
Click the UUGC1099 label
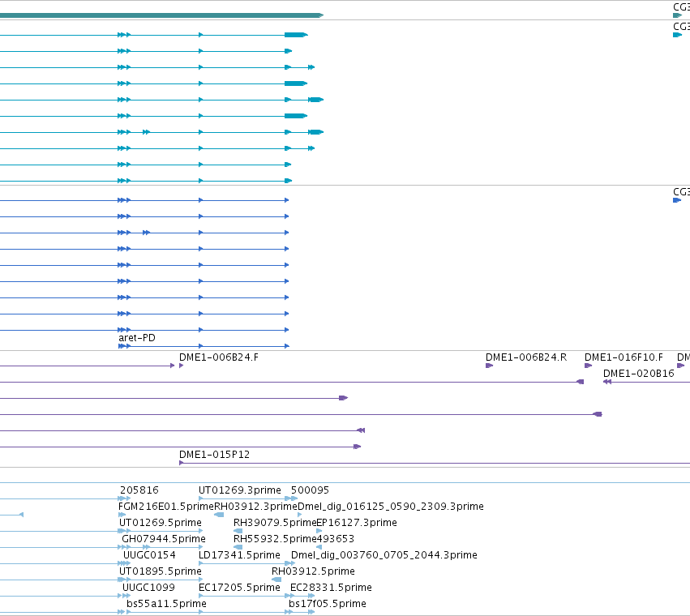pos(148,588)
